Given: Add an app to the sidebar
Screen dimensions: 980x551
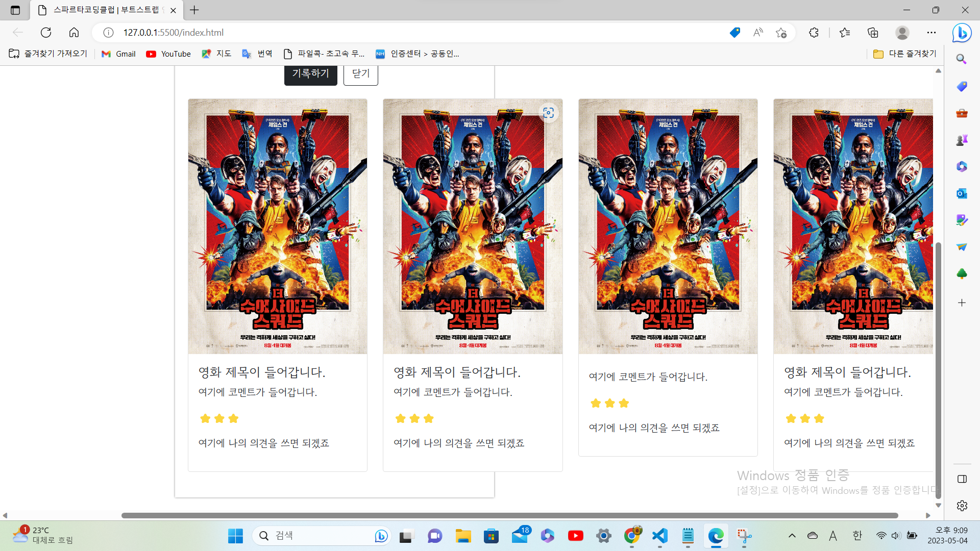Looking at the screenshot, I should [962, 303].
